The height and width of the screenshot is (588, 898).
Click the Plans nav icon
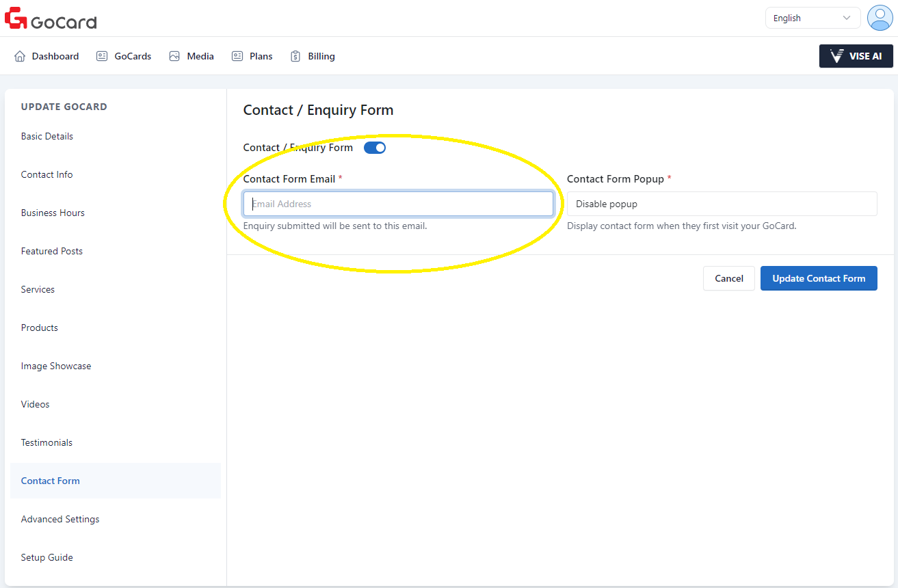pyautogui.click(x=237, y=56)
